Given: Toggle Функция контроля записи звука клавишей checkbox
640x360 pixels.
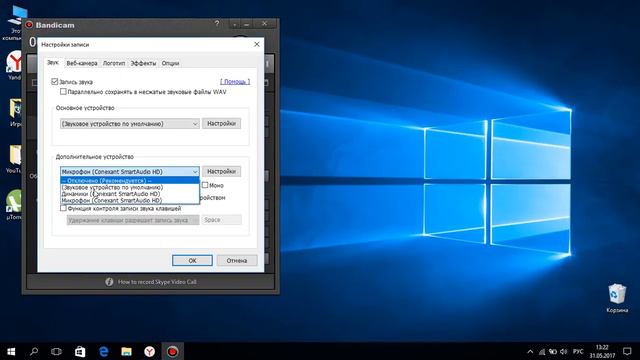Looking at the screenshot, I should pos(63,208).
